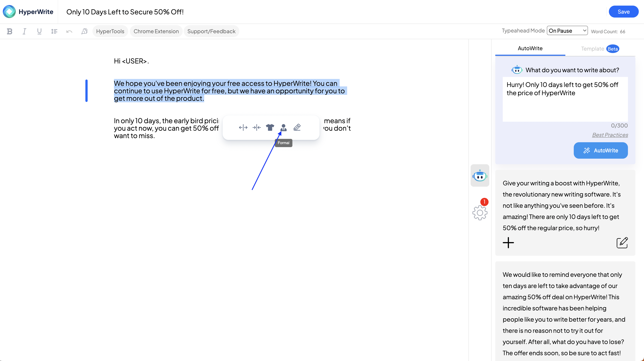Expand the Typeahead Mode dropdown

tap(567, 30)
